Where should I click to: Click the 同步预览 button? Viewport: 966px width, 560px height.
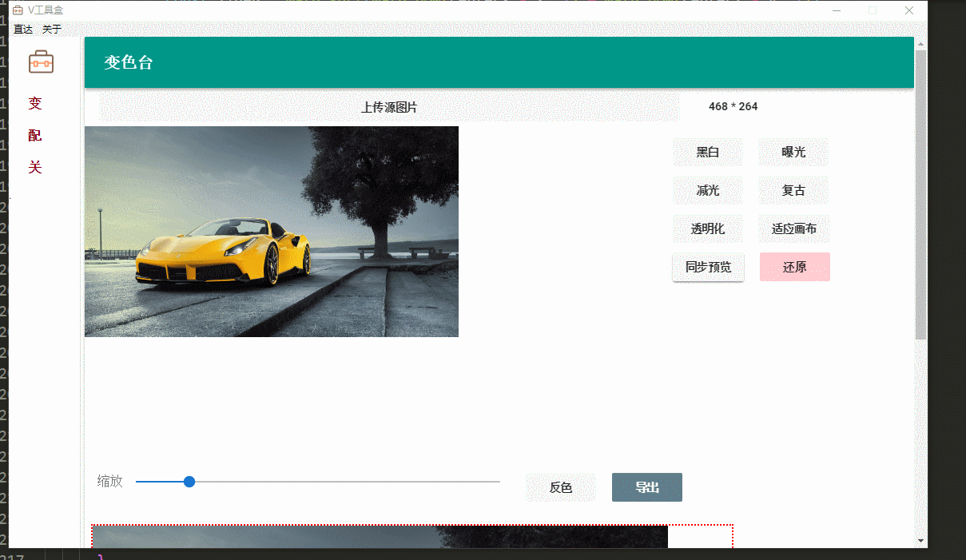click(708, 267)
